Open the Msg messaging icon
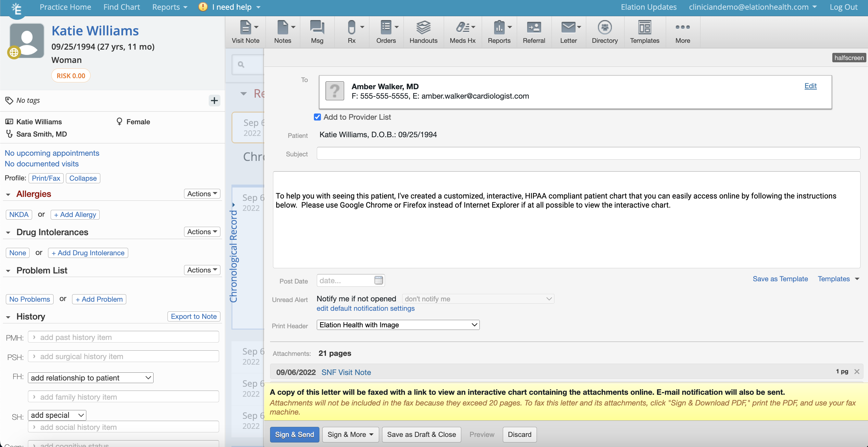 pyautogui.click(x=317, y=32)
